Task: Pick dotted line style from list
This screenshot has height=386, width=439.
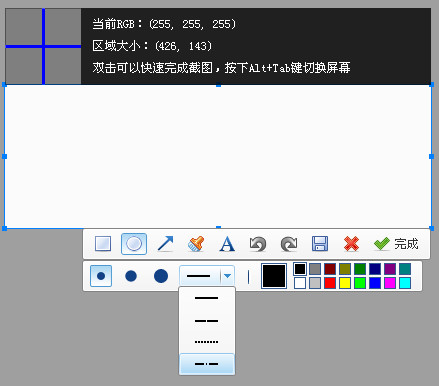Action: click(x=207, y=342)
